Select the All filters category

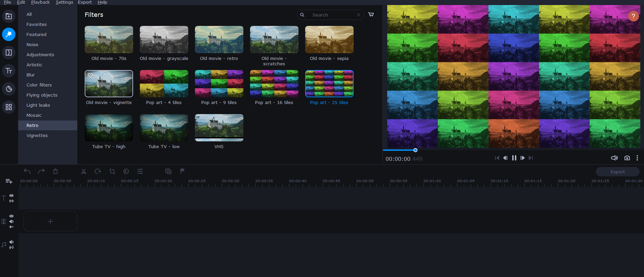(48, 14)
